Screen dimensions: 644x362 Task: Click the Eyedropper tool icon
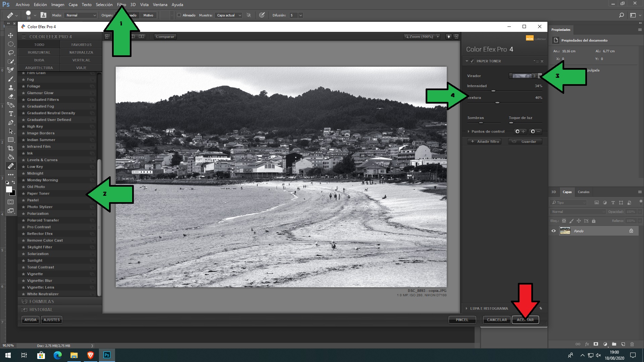11,70
